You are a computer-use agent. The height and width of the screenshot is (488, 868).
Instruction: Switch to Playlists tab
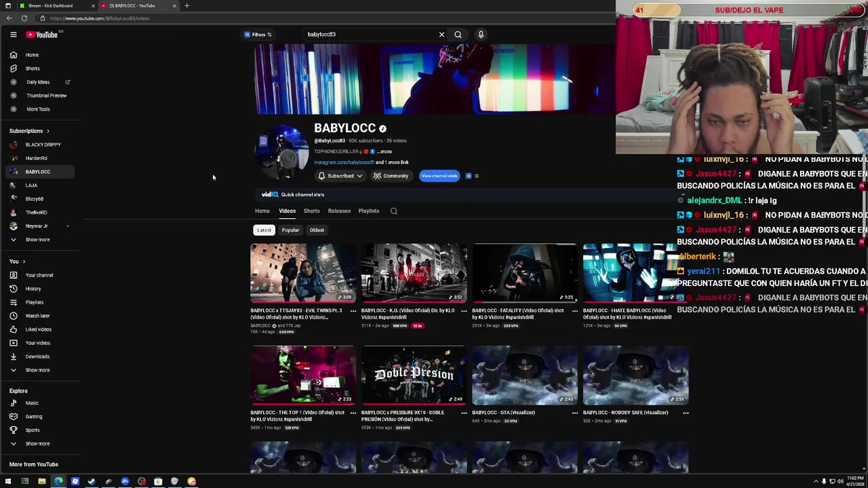pyautogui.click(x=369, y=211)
